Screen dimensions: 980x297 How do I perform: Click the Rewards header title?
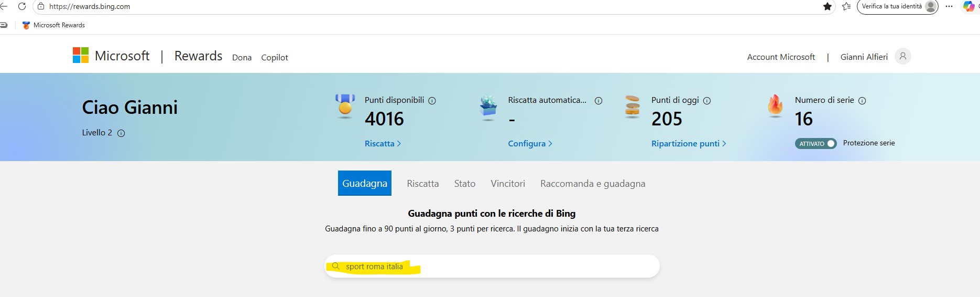pyautogui.click(x=198, y=56)
